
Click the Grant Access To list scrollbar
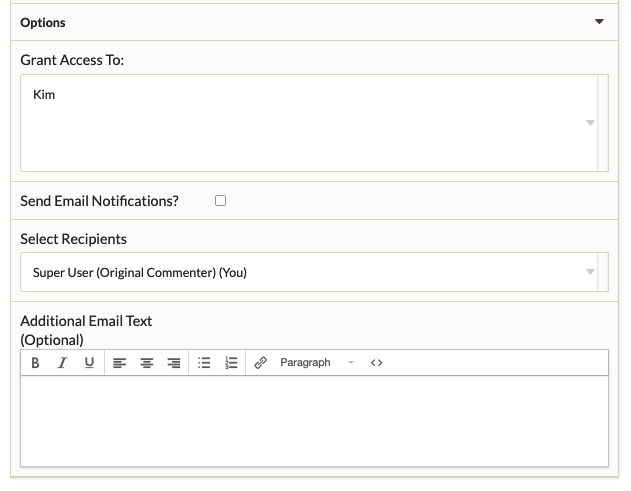tap(603, 123)
